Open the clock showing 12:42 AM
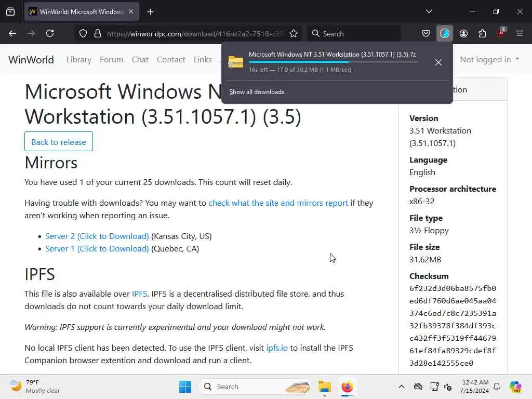The width and height of the screenshot is (532, 399). (x=475, y=387)
